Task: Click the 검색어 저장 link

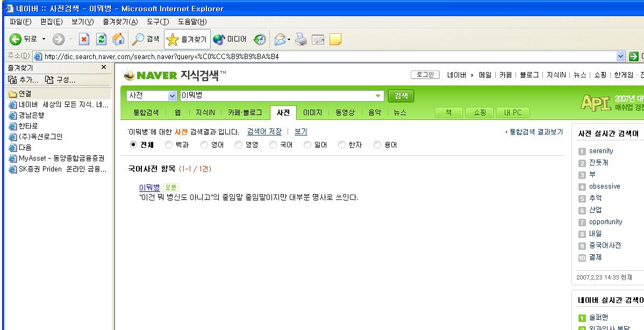Action: (264, 132)
